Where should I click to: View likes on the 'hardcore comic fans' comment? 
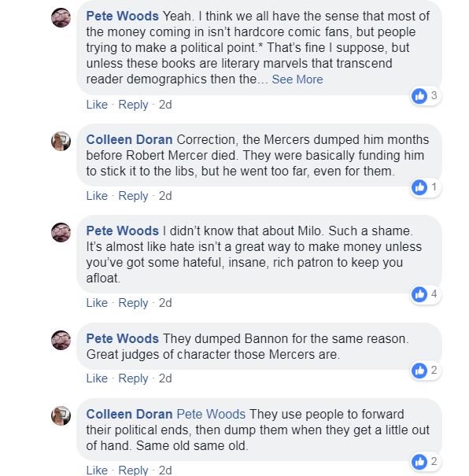(426, 96)
